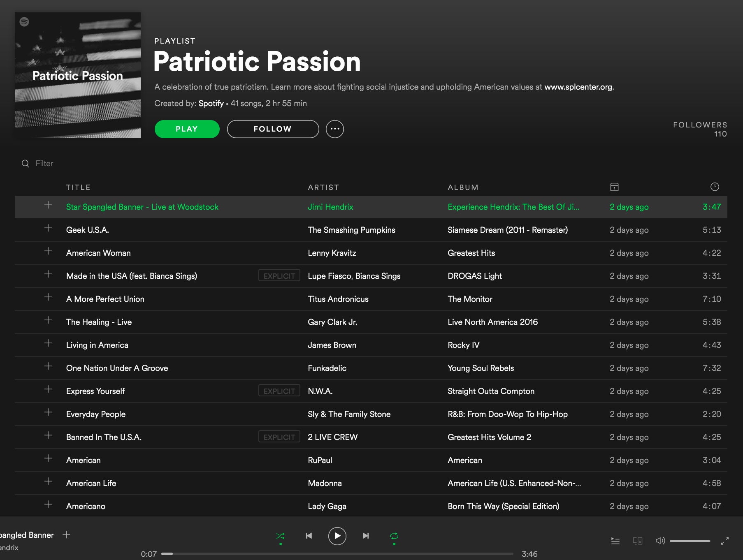The width and height of the screenshot is (743, 560).
Task: Select Everyday People song title
Action: [96, 414]
